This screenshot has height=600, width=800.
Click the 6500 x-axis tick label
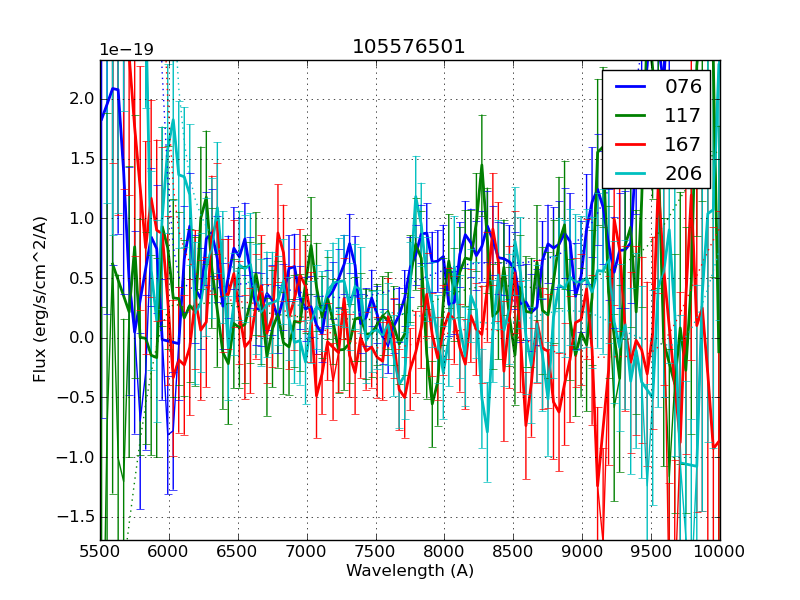(238, 552)
